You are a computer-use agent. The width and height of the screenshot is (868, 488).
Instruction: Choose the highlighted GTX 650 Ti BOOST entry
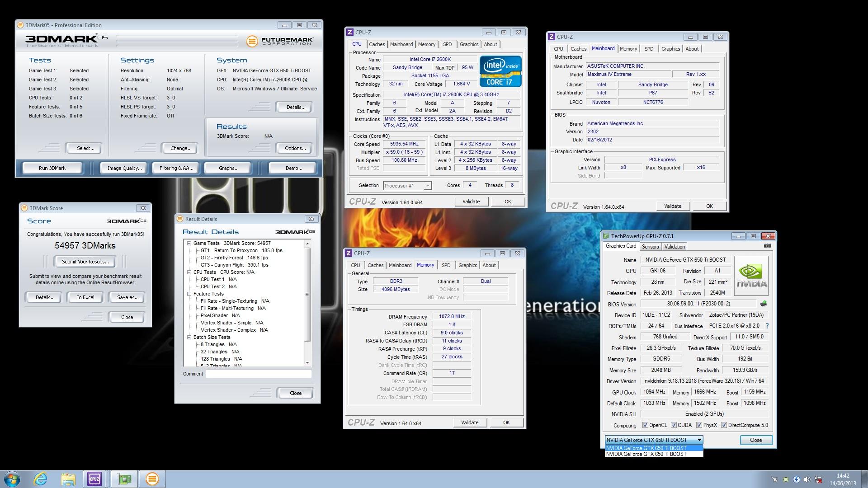point(654,448)
